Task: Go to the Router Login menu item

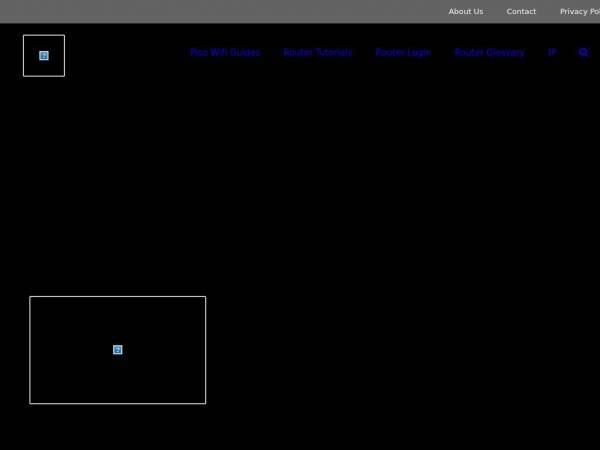Action: pyautogui.click(x=403, y=52)
